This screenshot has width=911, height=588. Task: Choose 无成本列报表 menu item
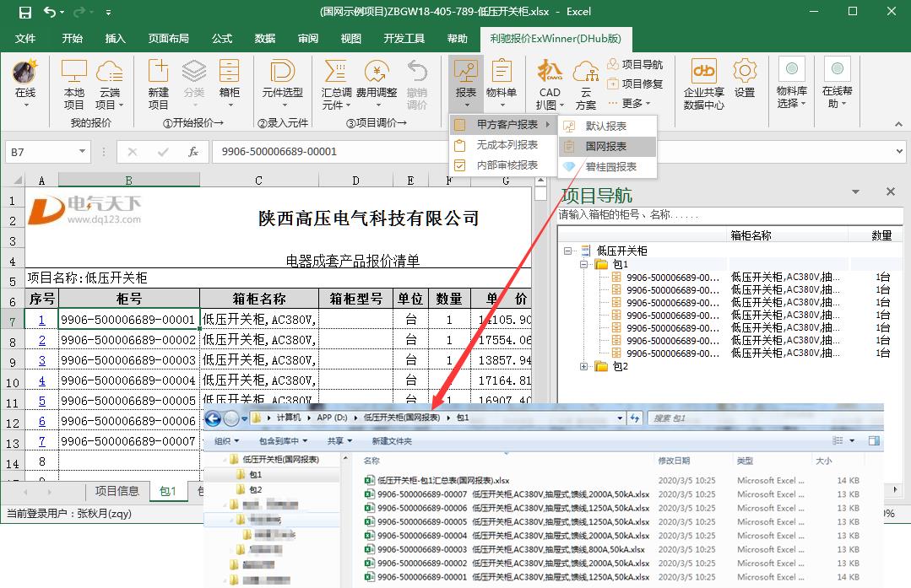502,144
